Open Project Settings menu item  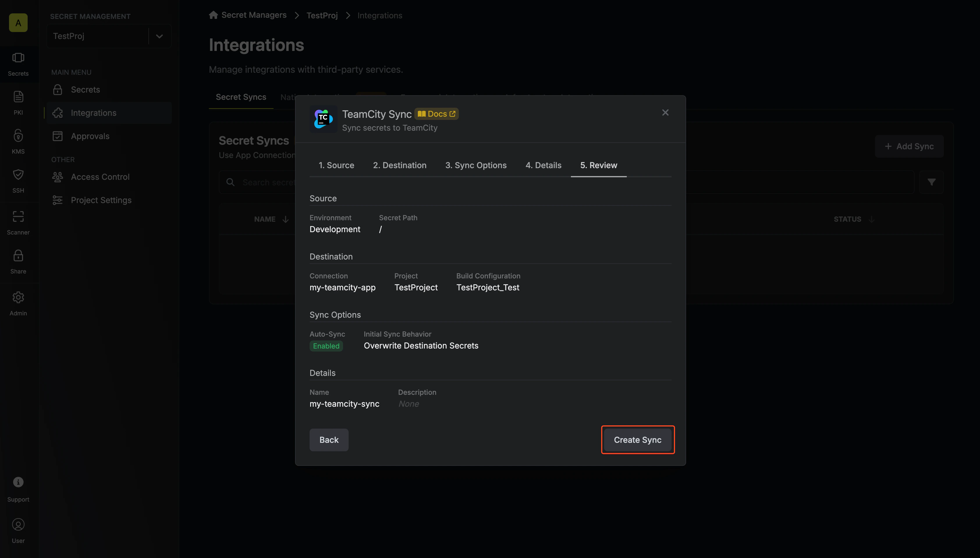(x=109, y=200)
